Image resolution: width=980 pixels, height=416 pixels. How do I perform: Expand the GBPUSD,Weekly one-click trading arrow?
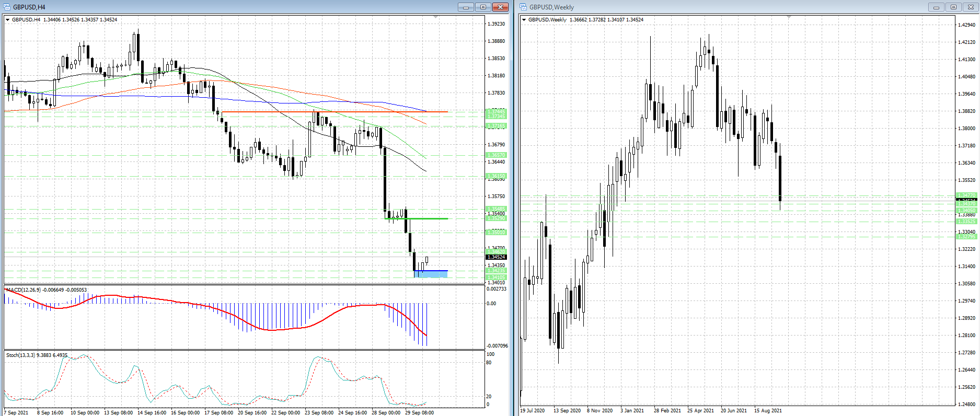click(x=524, y=20)
